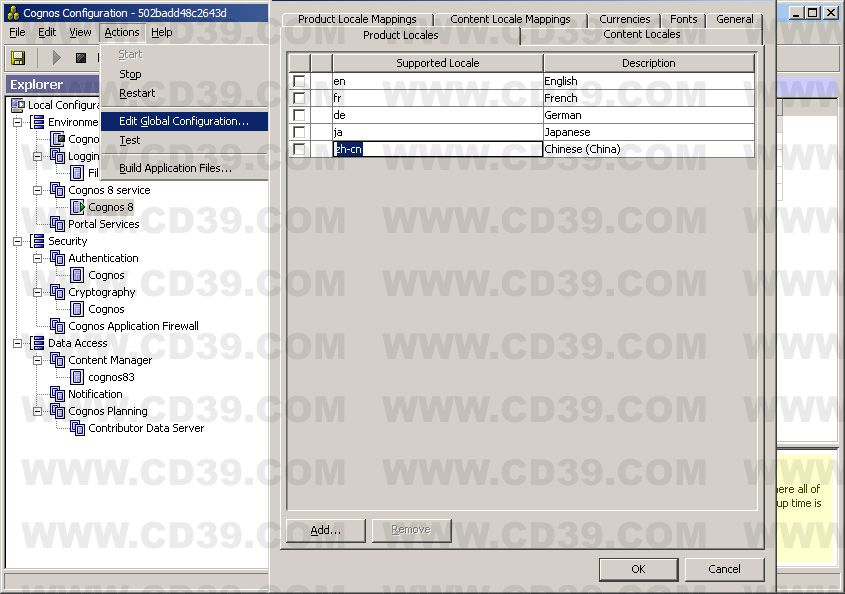Viewport: 845px width, 594px height.
Task: Collapse the Cognos Planning tree node
Action: pos(38,411)
